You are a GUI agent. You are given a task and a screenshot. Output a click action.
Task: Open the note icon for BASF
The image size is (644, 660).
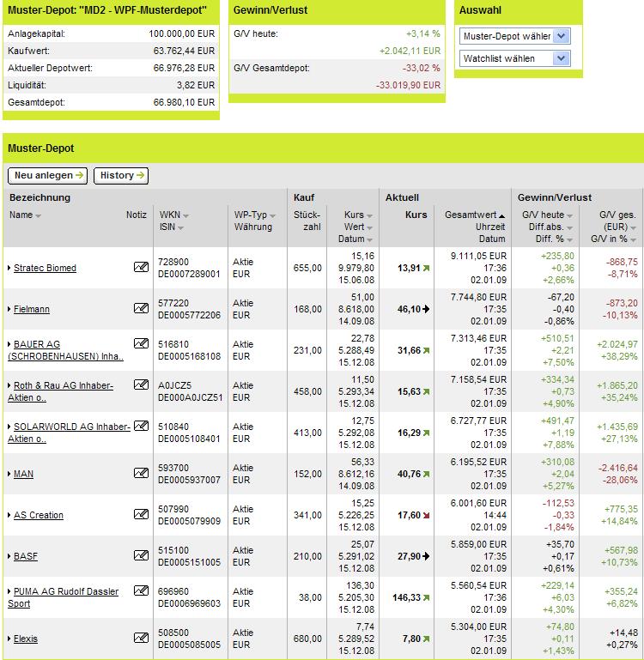click(141, 555)
